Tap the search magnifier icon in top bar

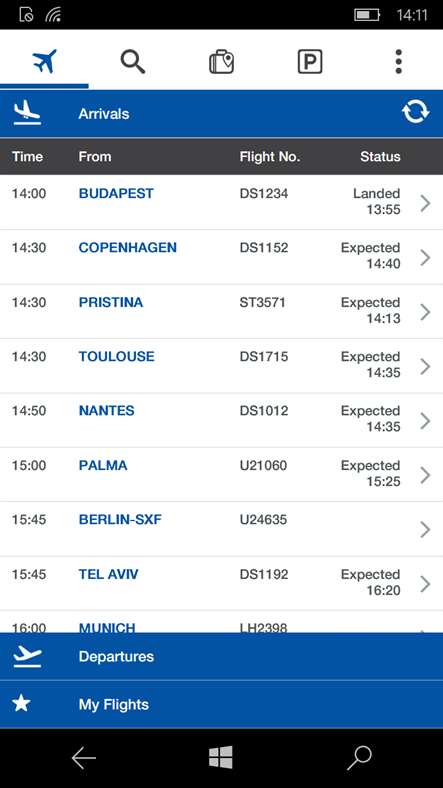point(133,61)
